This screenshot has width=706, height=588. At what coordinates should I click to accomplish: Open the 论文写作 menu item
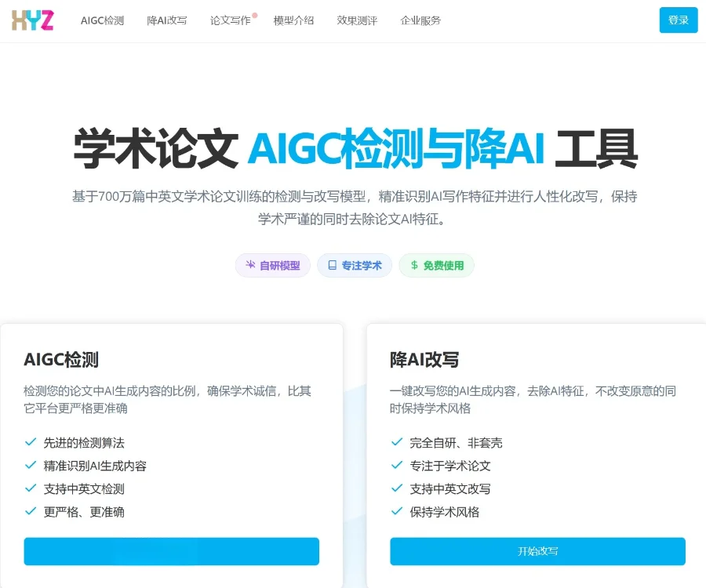[x=230, y=20]
